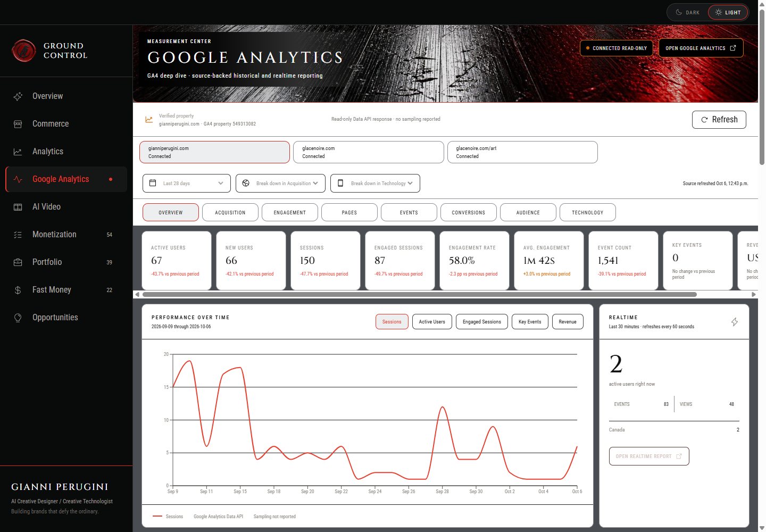Toggle chart metric to Active Users
The width and height of the screenshot is (766, 532).
[432, 322]
